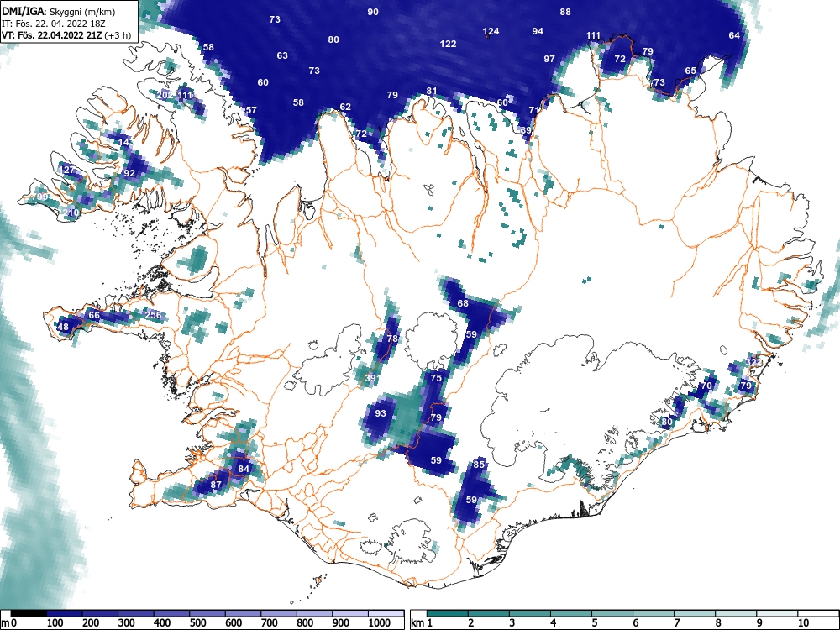Image resolution: width=840 pixels, height=630 pixels.
Task: Click the 85 value on the map
Action: click(x=479, y=465)
